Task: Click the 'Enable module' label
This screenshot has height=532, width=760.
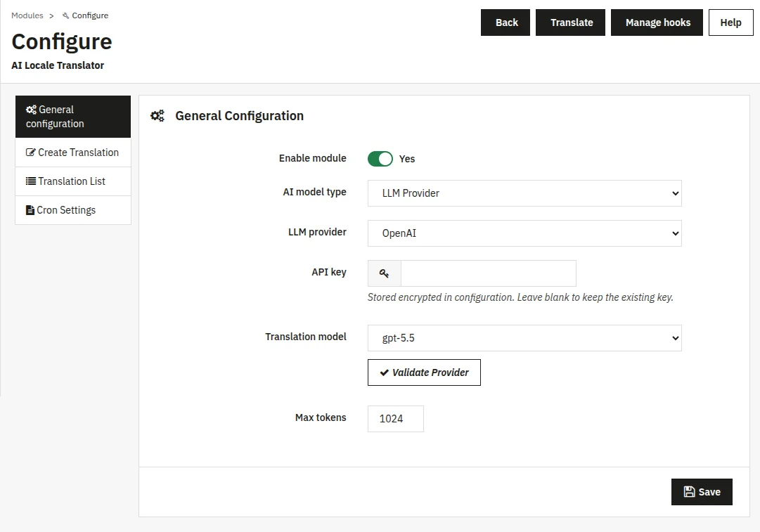Action: tap(313, 158)
